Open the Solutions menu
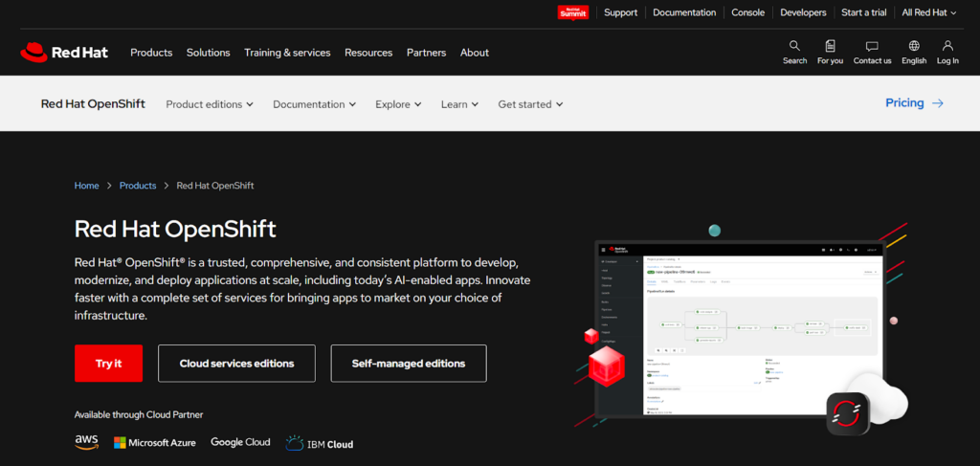 tap(208, 53)
